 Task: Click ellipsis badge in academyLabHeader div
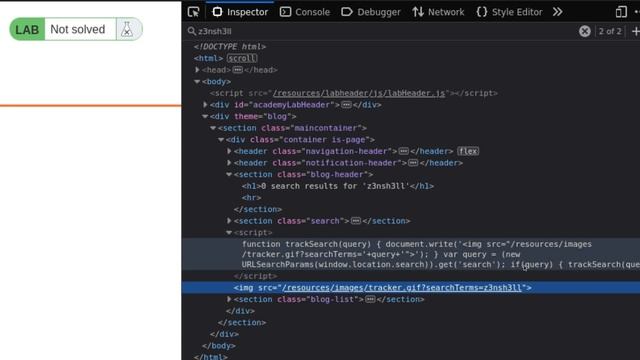coord(346,105)
